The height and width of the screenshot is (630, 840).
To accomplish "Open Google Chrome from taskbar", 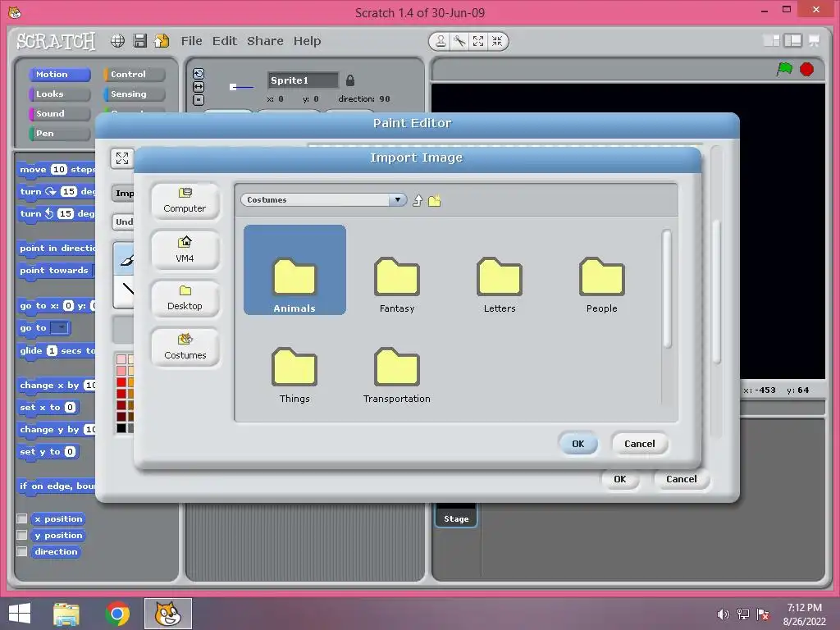I will (117, 614).
